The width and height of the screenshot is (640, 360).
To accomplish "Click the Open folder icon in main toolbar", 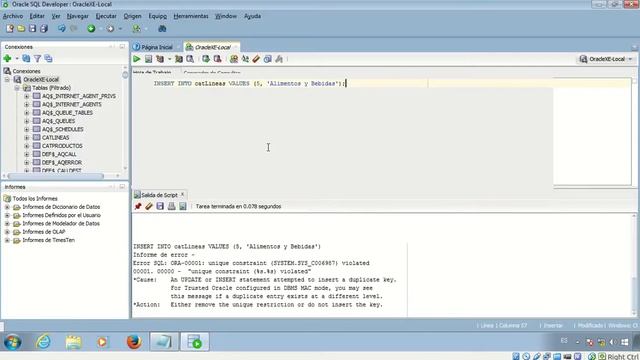I will point(21,29).
